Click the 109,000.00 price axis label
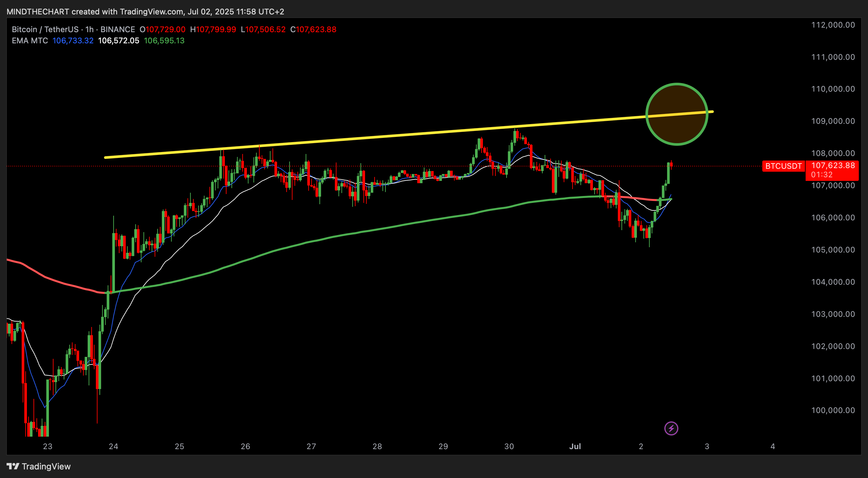Image resolution: width=868 pixels, height=478 pixels. 833,121
